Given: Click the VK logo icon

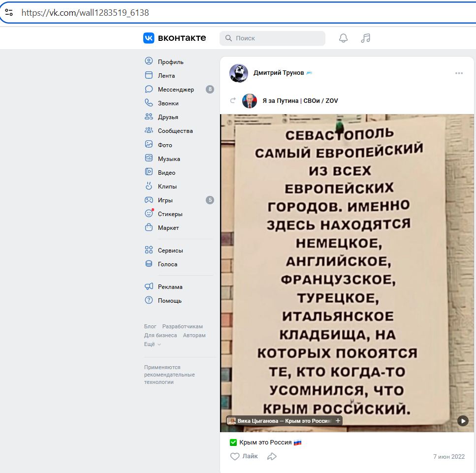Looking at the screenshot, I should click(149, 38).
